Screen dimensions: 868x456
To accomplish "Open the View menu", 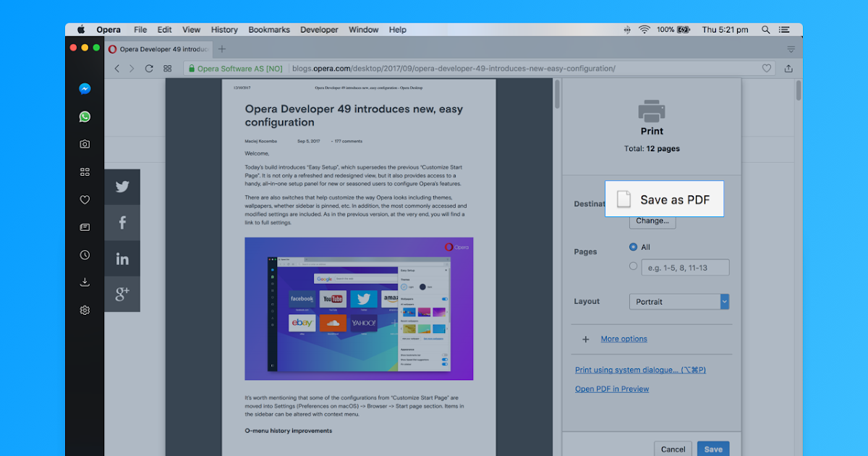I will point(192,30).
